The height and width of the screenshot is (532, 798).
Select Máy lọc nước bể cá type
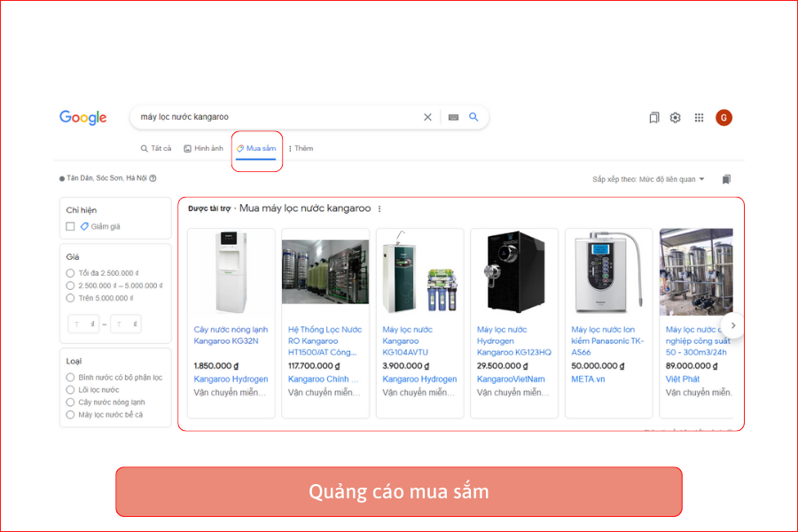point(70,415)
